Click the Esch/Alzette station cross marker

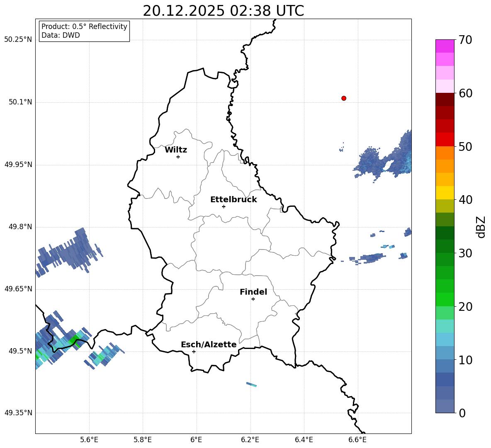194,351
